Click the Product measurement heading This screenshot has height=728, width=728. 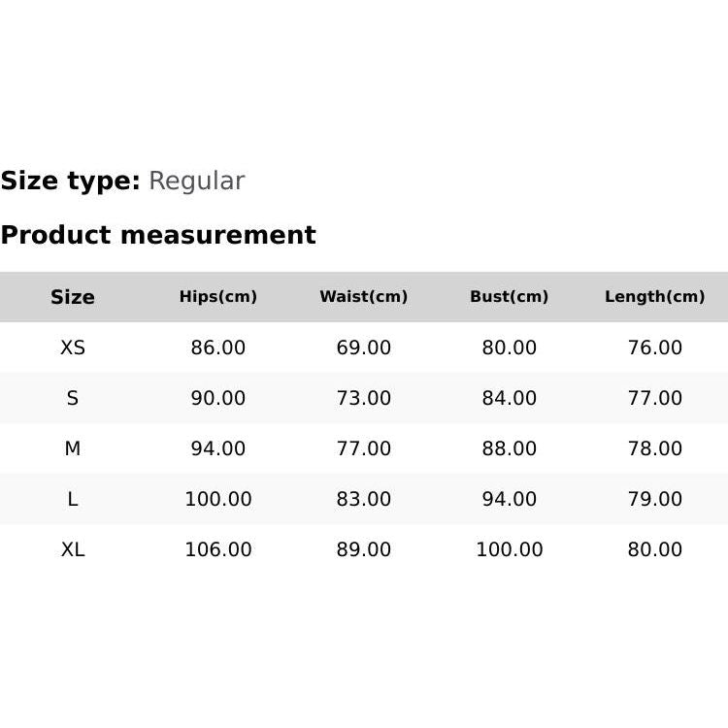click(158, 235)
